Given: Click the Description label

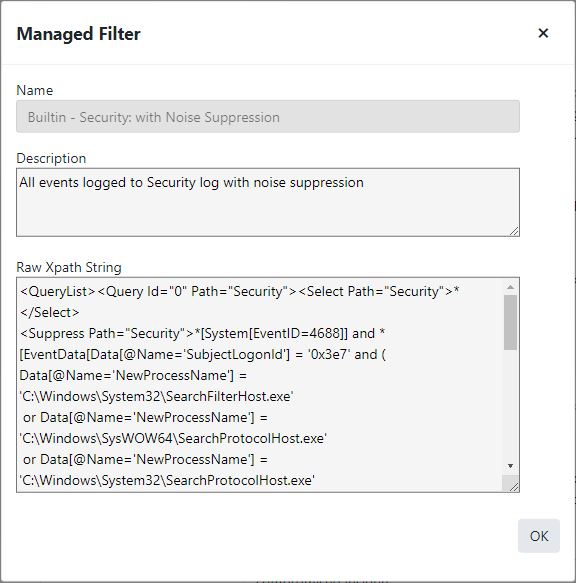Looking at the screenshot, I should tap(51, 158).
